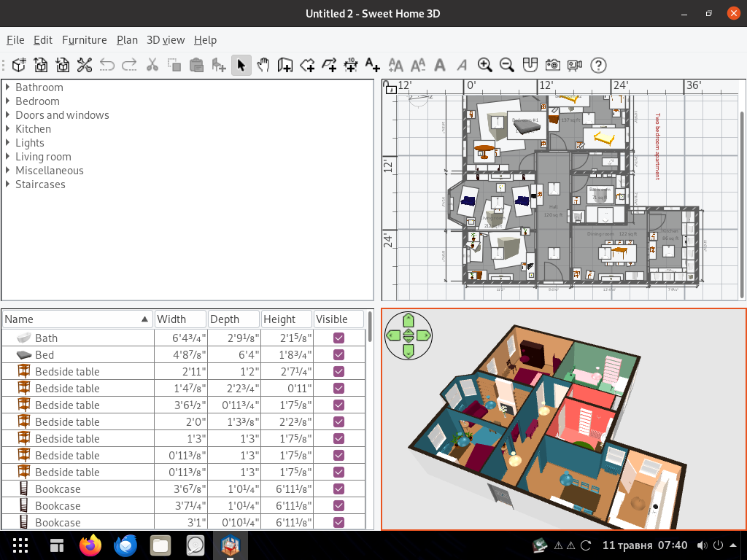Toggle Visible for Bookcase 3'1" wide
The width and height of the screenshot is (747, 560).
tap(338, 522)
